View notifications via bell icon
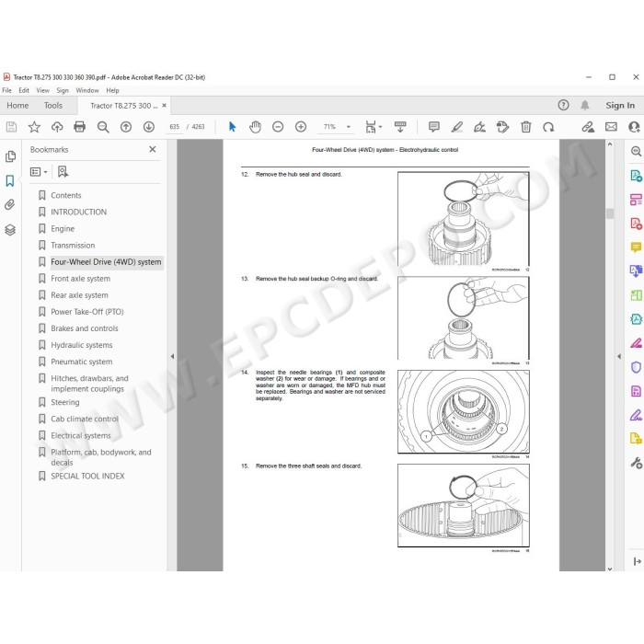The height and width of the screenshot is (644, 644). click(585, 105)
